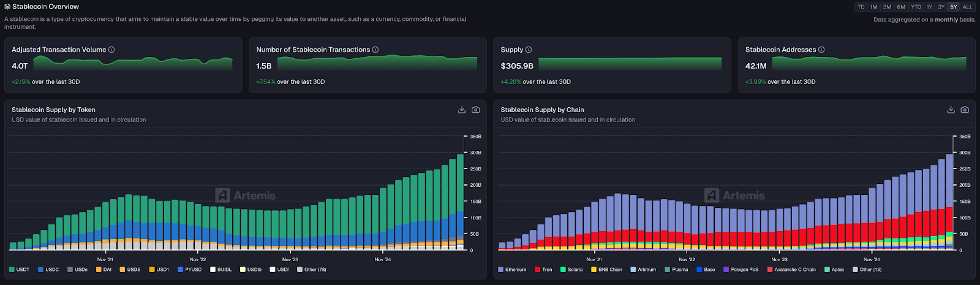The width and height of the screenshot is (980, 285).
Task: Select the 1M time range
Action: 874,7
